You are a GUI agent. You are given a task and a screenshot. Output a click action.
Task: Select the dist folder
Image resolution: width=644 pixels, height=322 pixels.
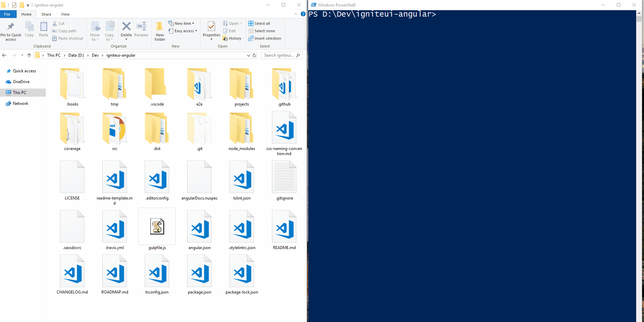(157, 132)
